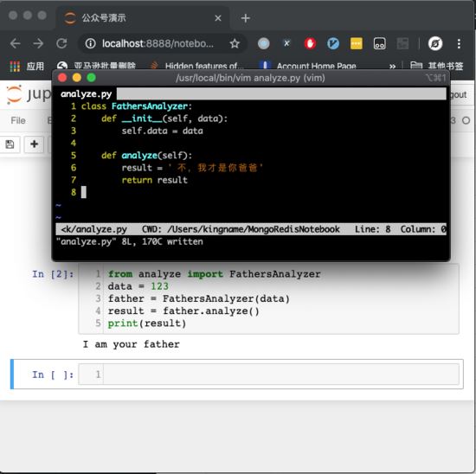Image resolution: width=476 pixels, height=474 pixels.
Task: Go back with the browser back arrow
Action: pos(15,44)
